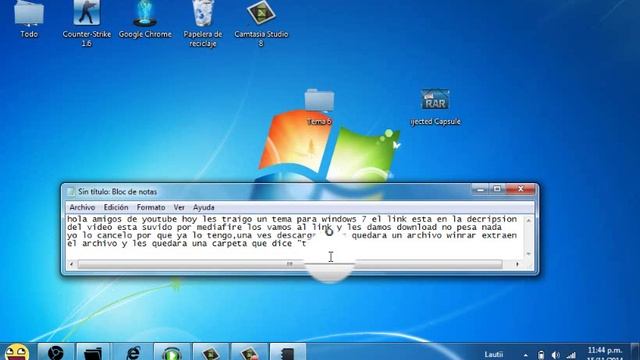Viewport: 640px width, 360px height.
Task: Minimize the Bloc de notas window
Action: pyautogui.click(x=481, y=189)
